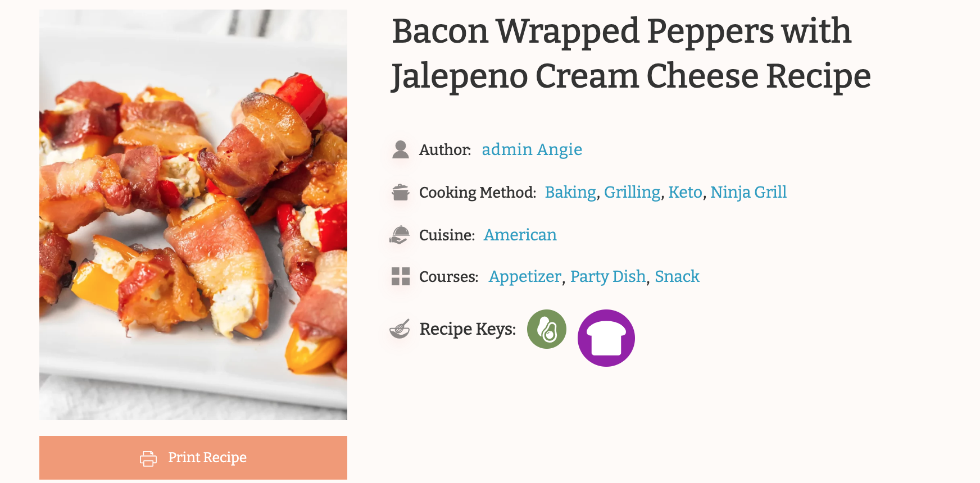Click the cooking pot icon

401,192
